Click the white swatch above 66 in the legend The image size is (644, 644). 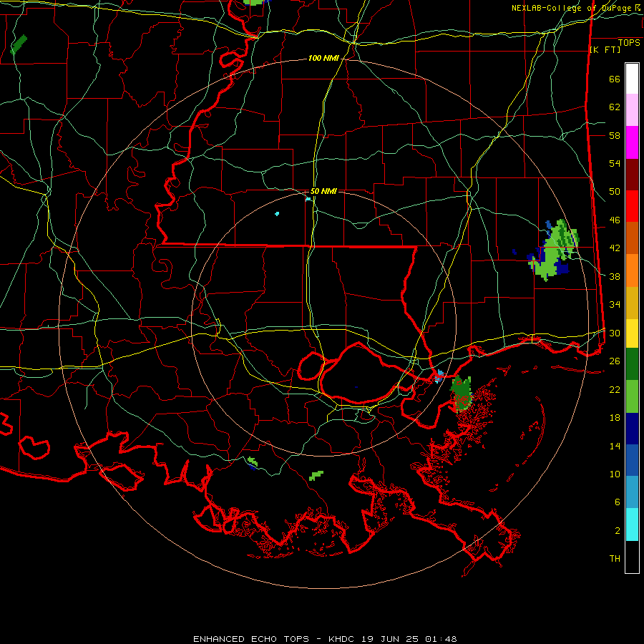click(632, 79)
